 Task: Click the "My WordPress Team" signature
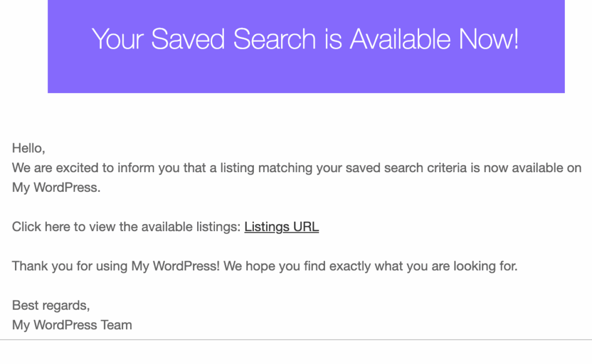tap(72, 325)
